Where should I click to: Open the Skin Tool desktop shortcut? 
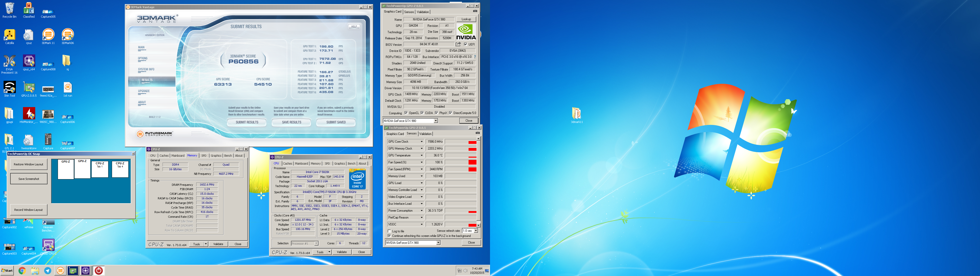(9, 89)
